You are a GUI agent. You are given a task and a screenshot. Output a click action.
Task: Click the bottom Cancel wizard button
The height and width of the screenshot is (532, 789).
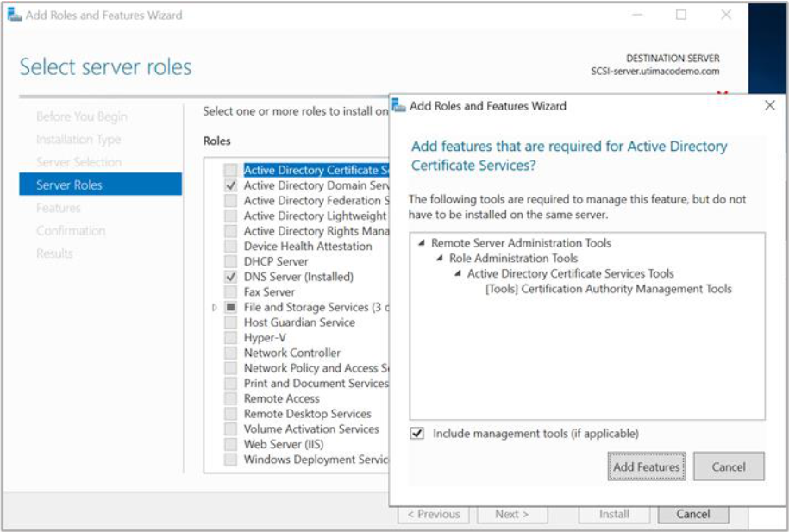pos(692,514)
